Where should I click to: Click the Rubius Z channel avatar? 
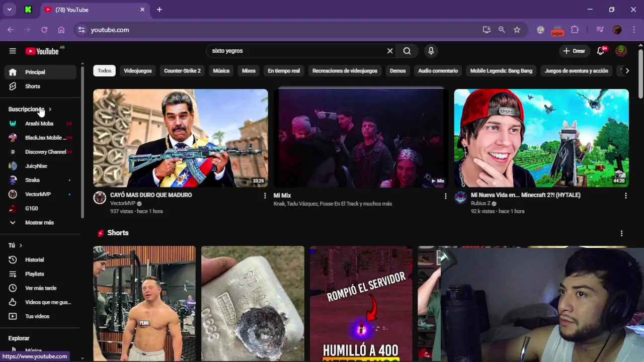coord(460,198)
